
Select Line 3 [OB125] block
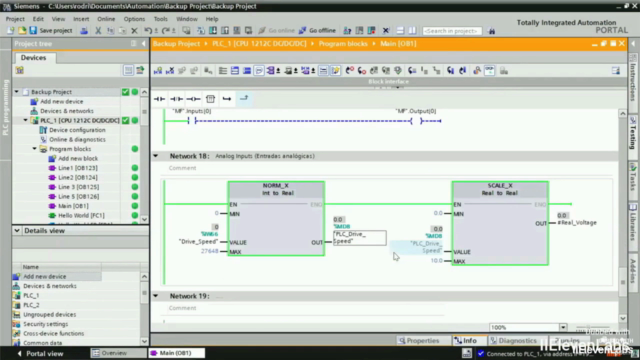78,187
